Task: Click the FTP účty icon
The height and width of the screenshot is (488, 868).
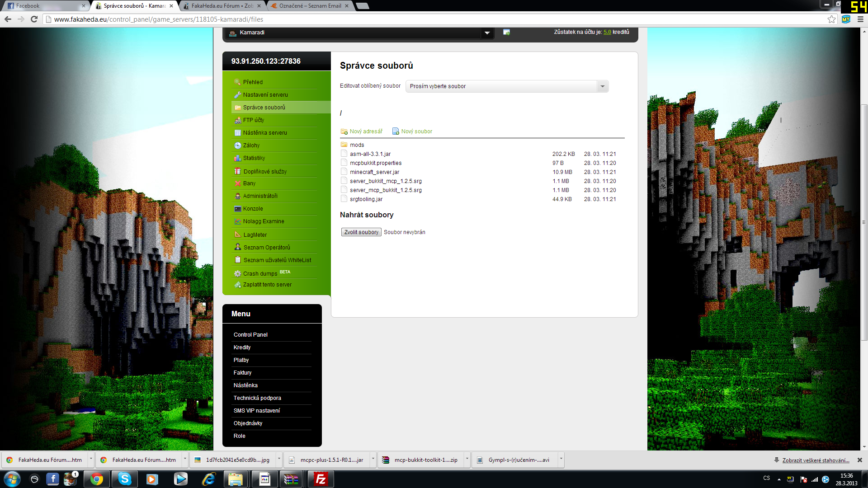Action: [237, 120]
